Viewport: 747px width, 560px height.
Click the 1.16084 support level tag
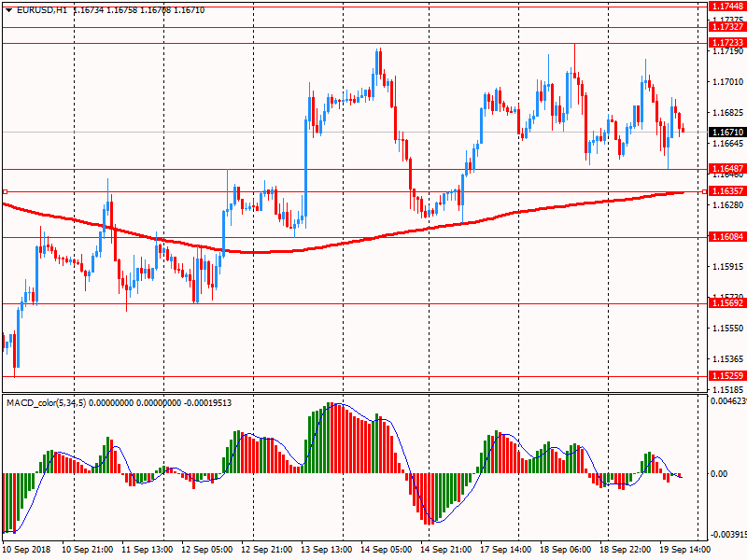(x=726, y=237)
